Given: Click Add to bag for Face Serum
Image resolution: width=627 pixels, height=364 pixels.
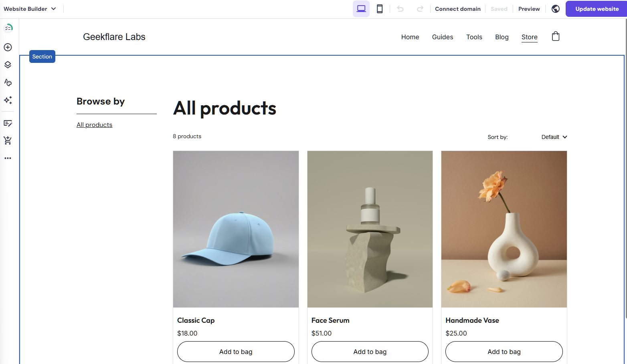Looking at the screenshot, I should (370, 352).
